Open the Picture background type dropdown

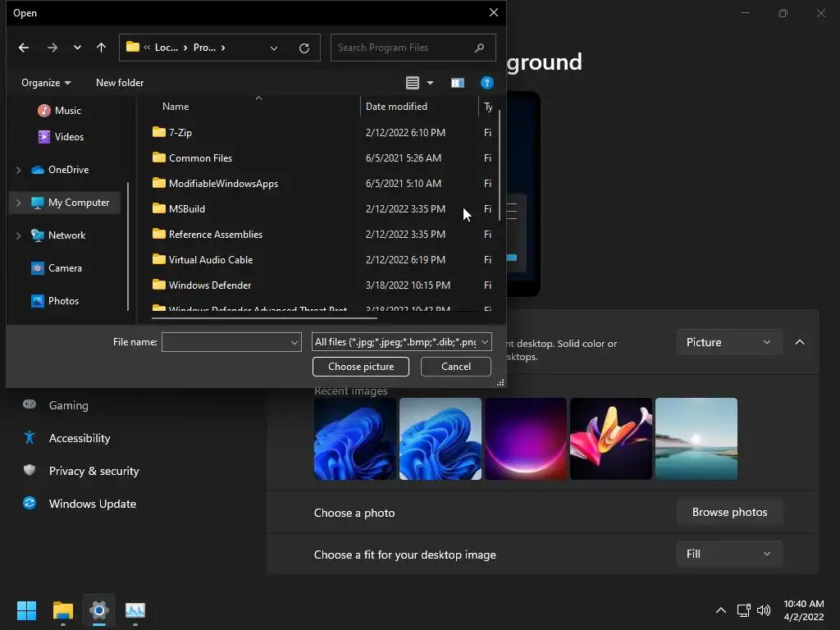(x=729, y=342)
